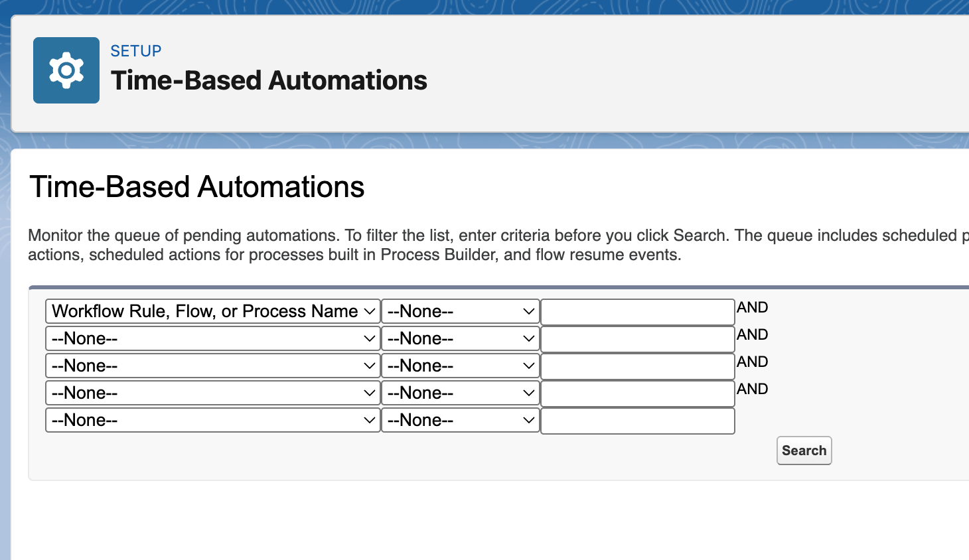The image size is (969, 560).
Task: Click the large Time-Based Automations page heading
Action: click(197, 187)
